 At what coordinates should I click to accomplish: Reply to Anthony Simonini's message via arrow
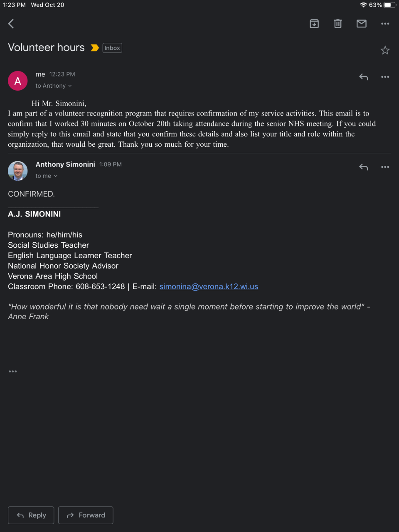pyautogui.click(x=364, y=167)
